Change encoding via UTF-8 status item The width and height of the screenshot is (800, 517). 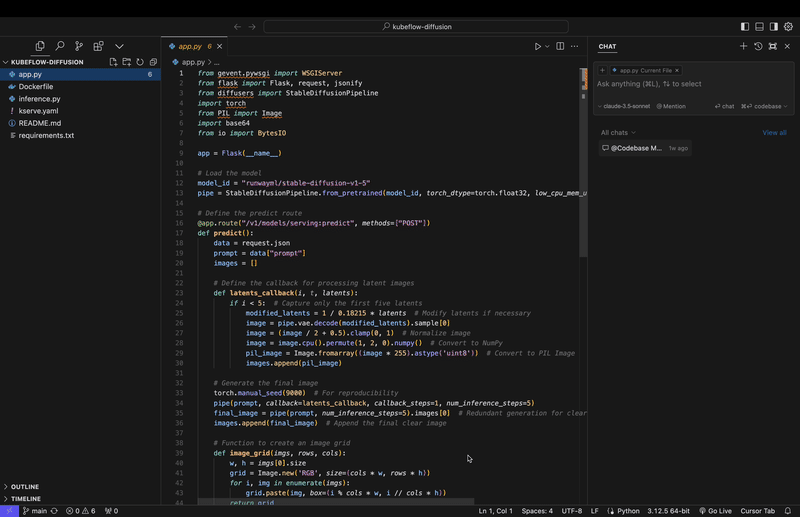click(571, 511)
